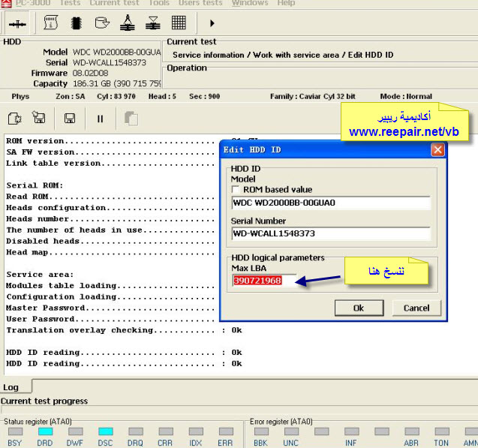Click the disk export toolbar icon
The image size is (478, 448).
(102, 23)
